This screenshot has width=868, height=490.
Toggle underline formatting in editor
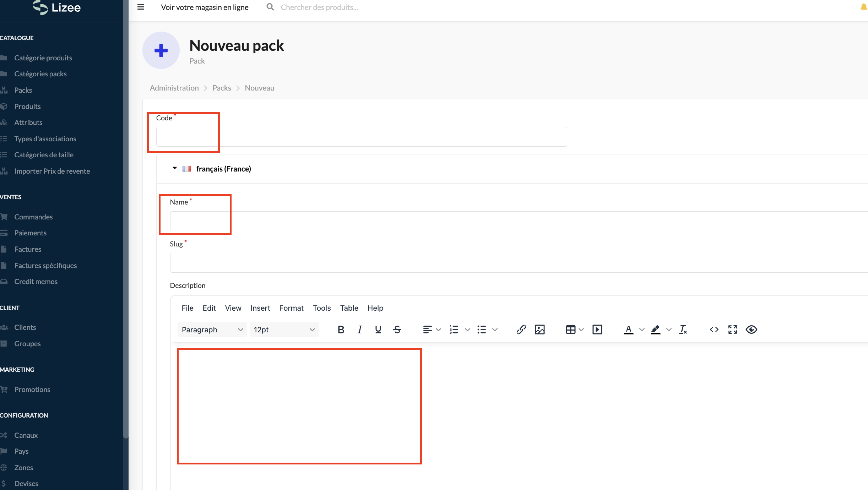378,330
